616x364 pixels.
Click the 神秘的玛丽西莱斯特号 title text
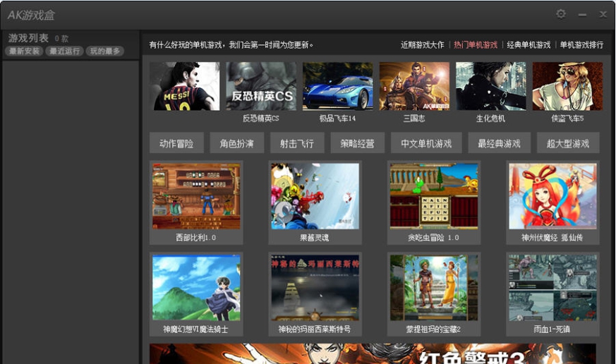click(314, 329)
